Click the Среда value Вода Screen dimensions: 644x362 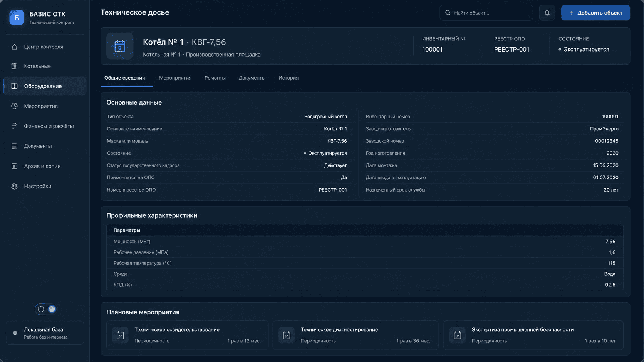[610, 274]
